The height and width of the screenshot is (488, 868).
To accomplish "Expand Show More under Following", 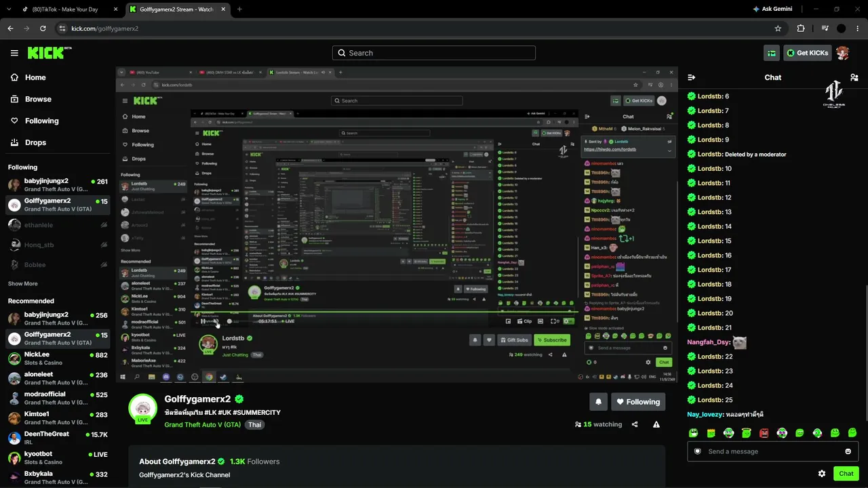I will [x=23, y=284].
